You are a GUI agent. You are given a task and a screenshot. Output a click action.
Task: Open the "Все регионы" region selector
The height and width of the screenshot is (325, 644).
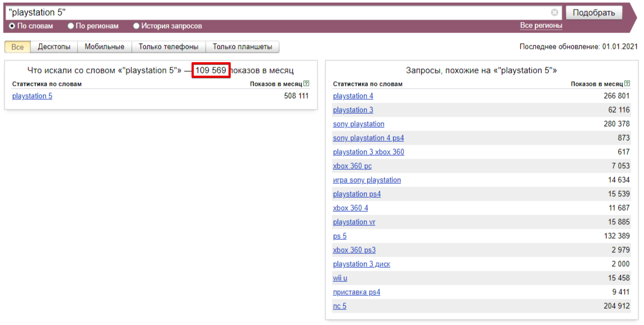[x=541, y=26]
